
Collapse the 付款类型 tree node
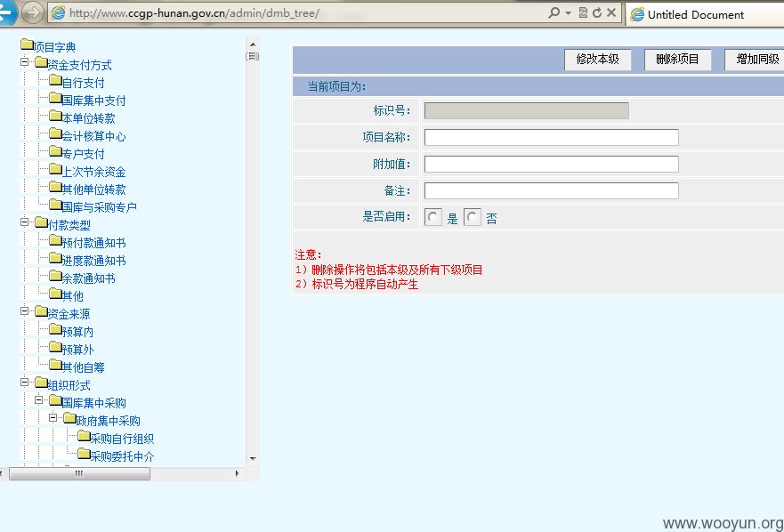[25, 222]
